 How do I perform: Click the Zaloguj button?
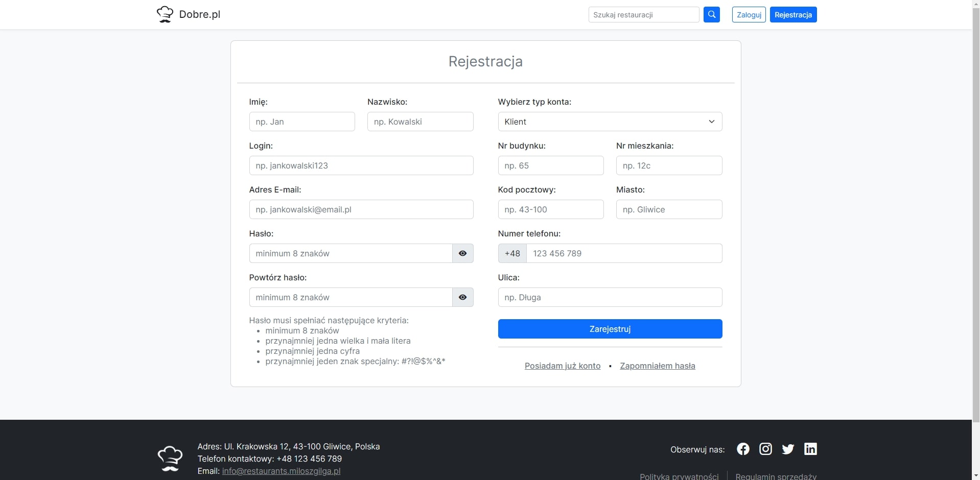[x=749, y=15]
